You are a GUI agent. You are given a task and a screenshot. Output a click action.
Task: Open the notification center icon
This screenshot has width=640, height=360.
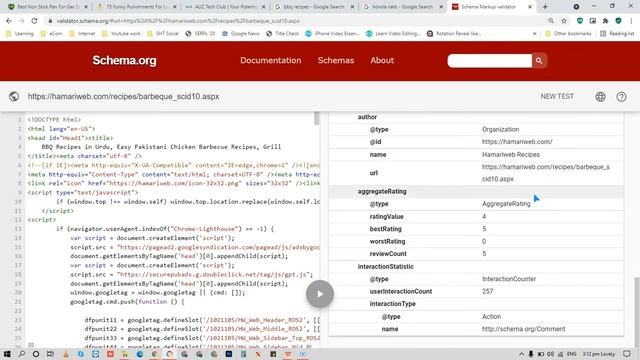tap(627, 354)
